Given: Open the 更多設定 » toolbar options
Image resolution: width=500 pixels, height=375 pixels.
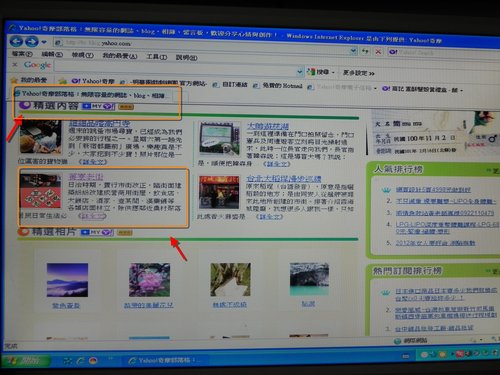Looking at the screenshot, I should [x=359, y=73].
